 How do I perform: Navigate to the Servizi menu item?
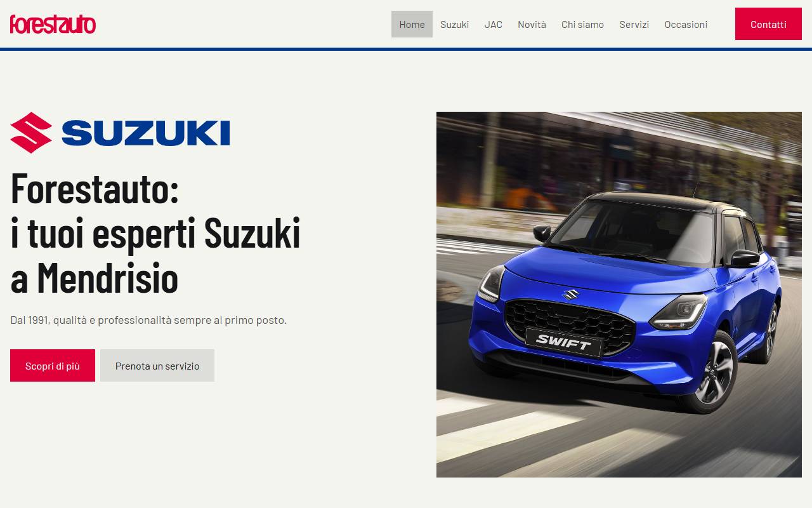click(x=634, y=24)
